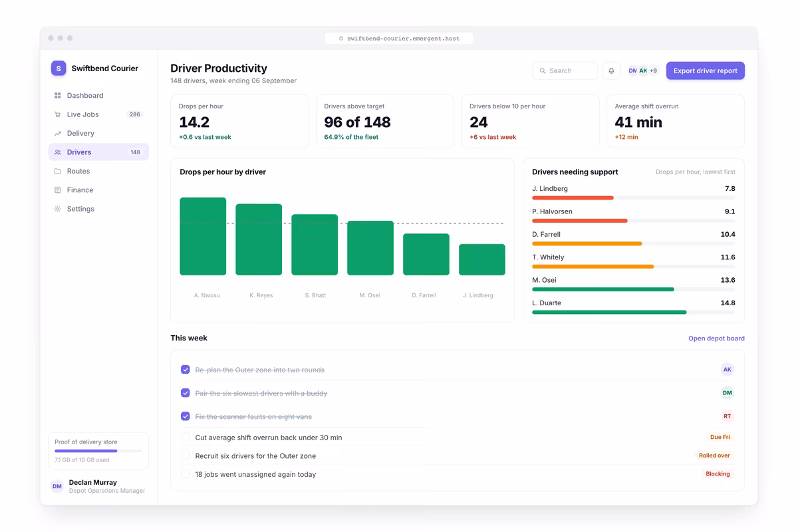This screenshot has height=532, width=798.
Task: Click the DM assignee avatar on buddy task
Action: coord(727,393)
